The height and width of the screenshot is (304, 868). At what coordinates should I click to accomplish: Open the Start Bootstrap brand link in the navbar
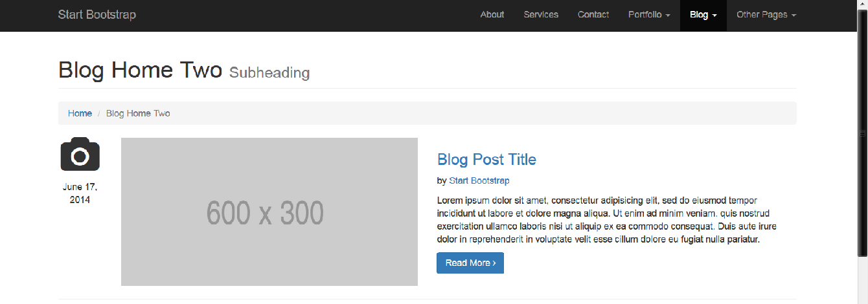point(97,15)
